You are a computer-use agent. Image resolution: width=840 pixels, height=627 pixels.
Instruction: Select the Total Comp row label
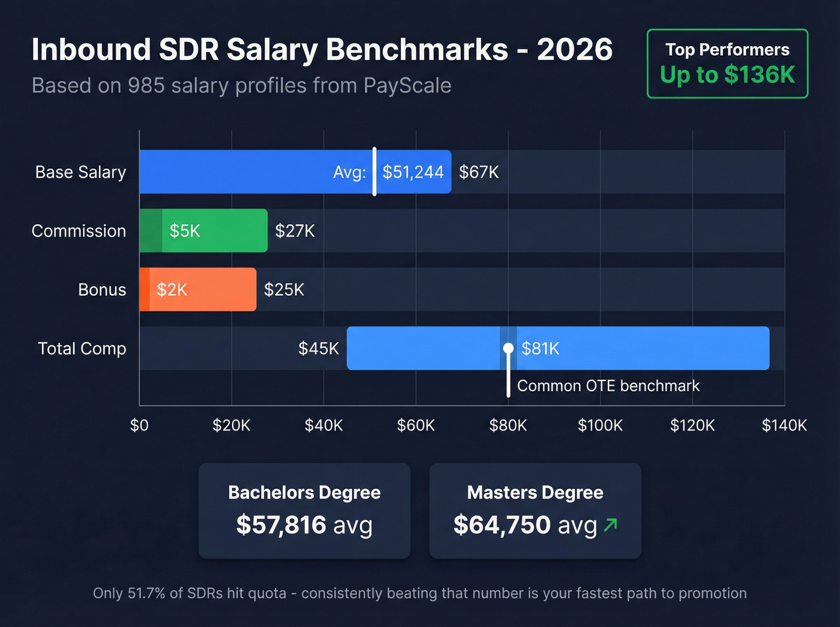coord(82,349)
